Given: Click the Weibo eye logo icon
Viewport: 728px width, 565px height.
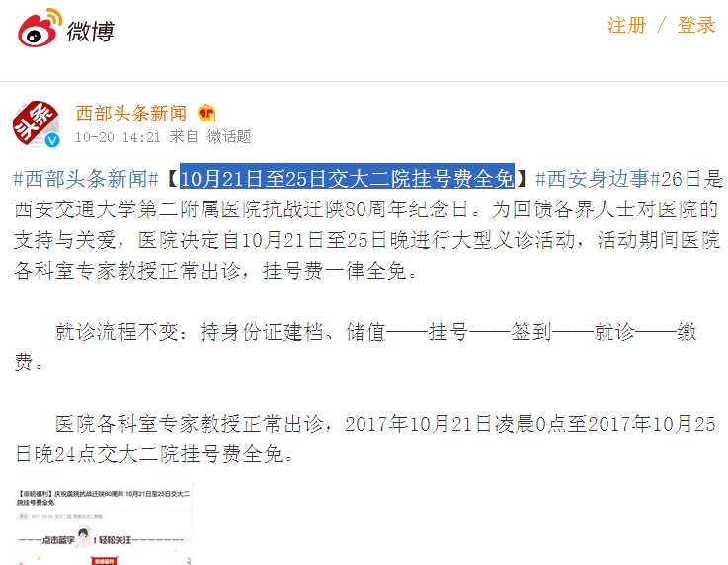Looking at the screenshot, I should pyautogui.click(x=40, y=28).
